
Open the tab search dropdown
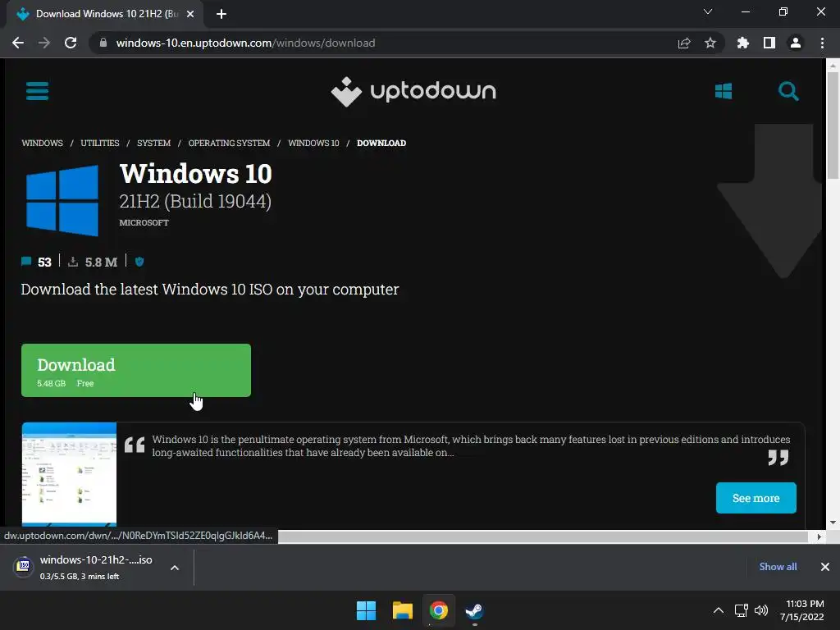(708, 11)
